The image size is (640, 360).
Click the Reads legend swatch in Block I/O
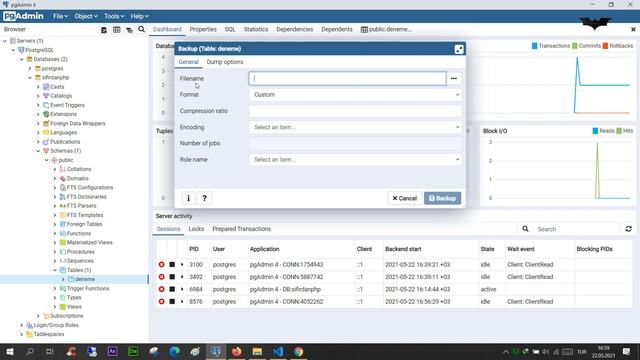point(595,131)
